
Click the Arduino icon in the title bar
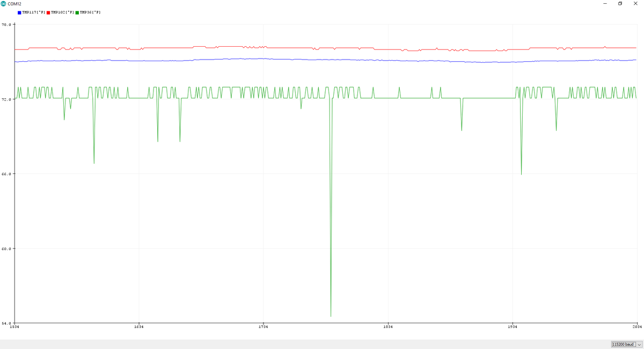coord(4,4)
